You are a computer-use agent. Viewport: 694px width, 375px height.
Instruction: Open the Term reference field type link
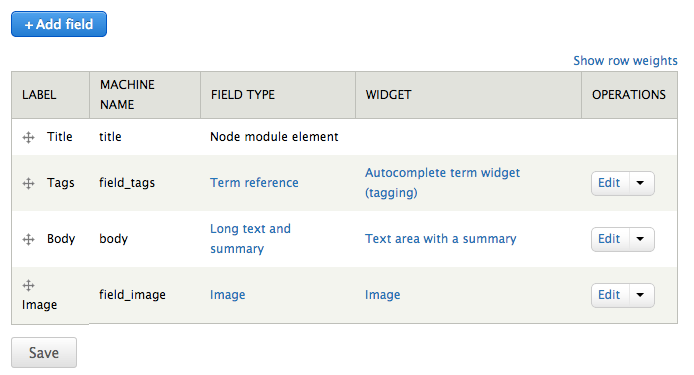tap(254, 183)
